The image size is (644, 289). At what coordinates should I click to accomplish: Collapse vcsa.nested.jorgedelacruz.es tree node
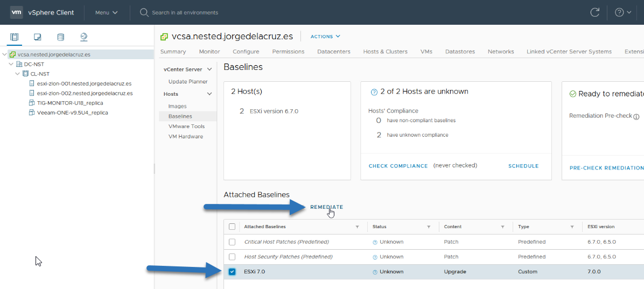tap(4, 54)
